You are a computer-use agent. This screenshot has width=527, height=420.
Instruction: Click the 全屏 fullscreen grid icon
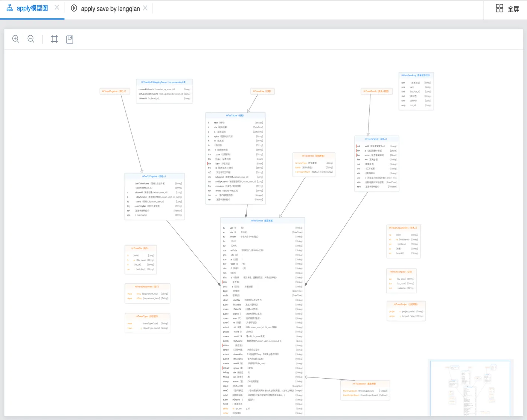[500, 8]
